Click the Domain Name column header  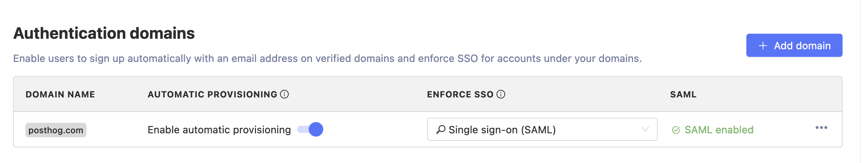[x=60, y=95]
